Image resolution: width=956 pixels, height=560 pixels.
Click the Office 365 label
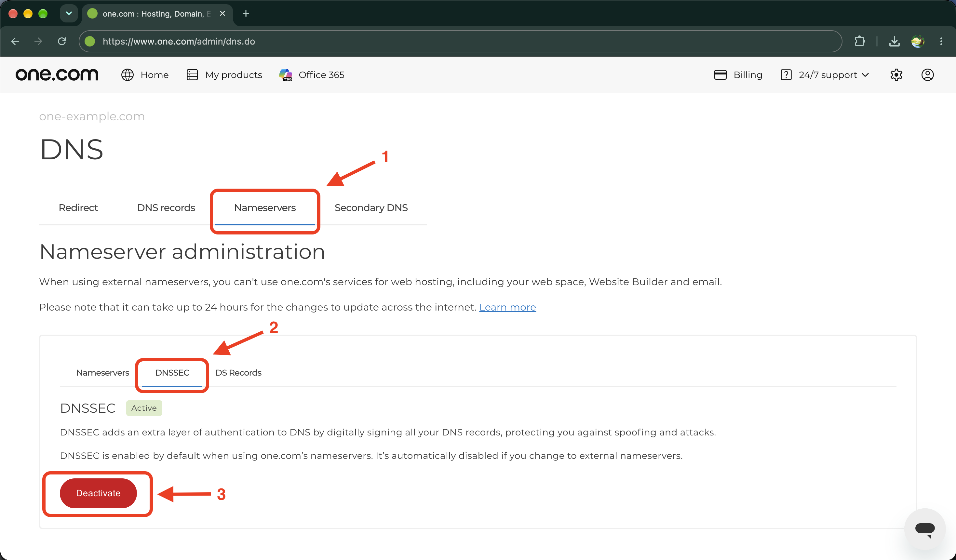click(x=321, y=75)
